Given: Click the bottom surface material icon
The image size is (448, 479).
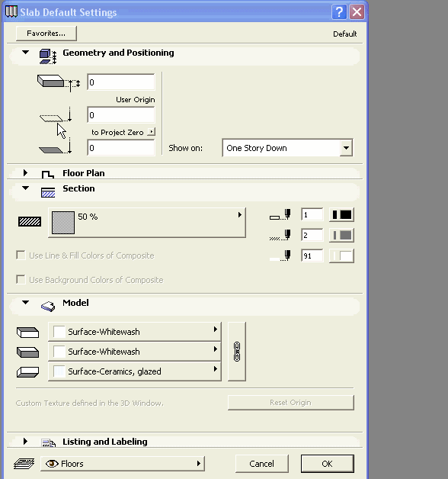Looking at the screenshot, I should click(x=27, y=372).
